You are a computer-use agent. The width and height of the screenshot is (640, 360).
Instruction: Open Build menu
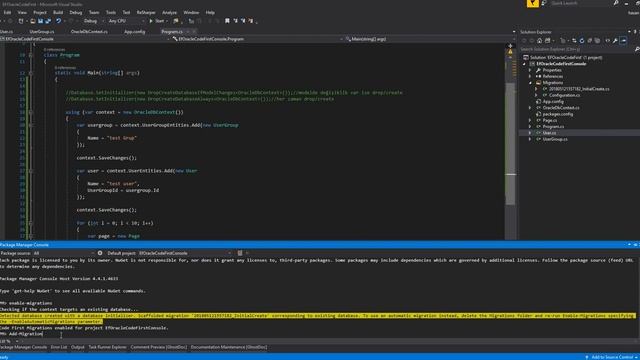(x=58, y=13)
